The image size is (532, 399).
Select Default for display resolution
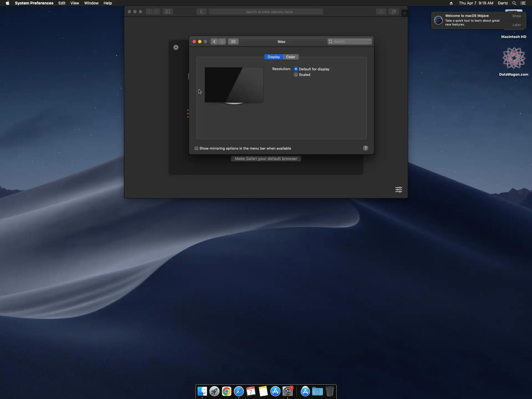(296, 69)
